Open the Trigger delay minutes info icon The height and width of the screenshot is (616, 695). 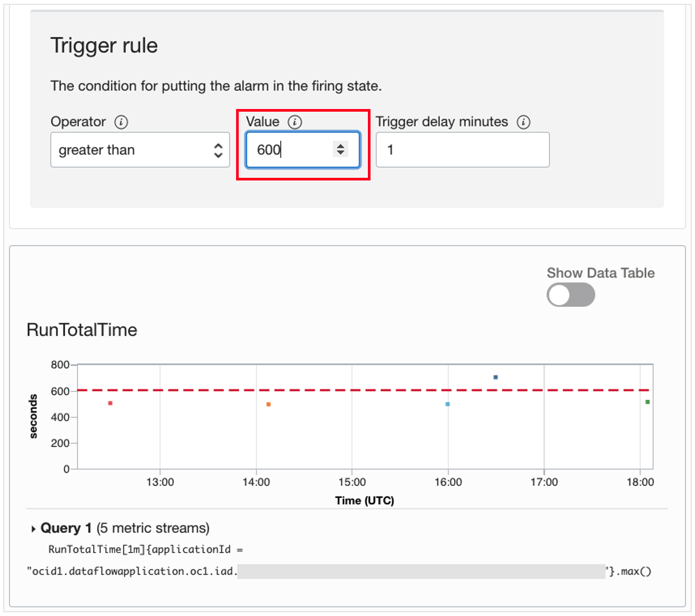[x=523, y=122]
